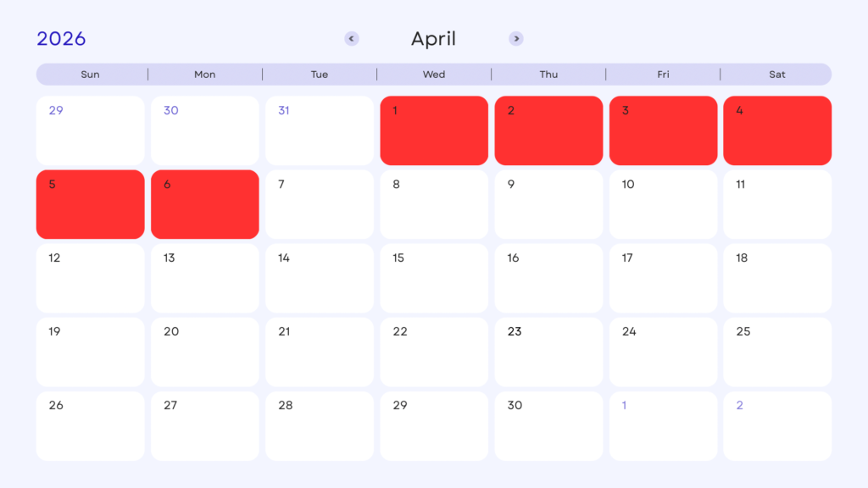The image size is (868, 488).
Task: Pick the May 2 trailing date
Action: [777, 425]
